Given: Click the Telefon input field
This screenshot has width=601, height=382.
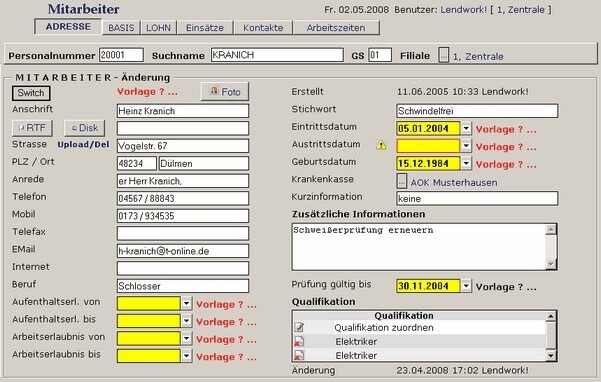Looking at the screenshot, I should [183, 198].
